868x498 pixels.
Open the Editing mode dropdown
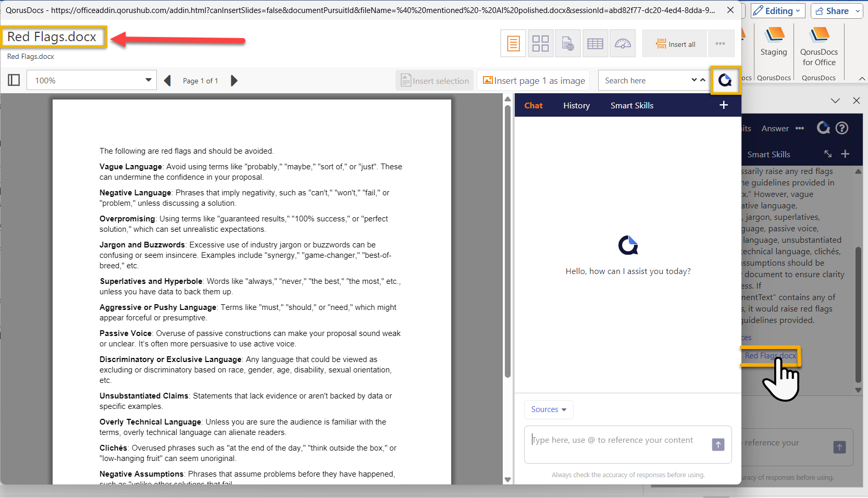[778, 11]
